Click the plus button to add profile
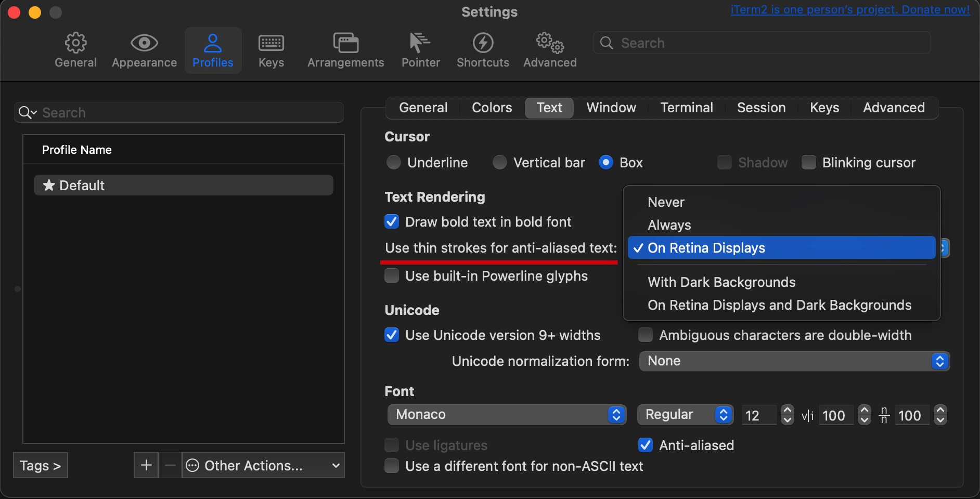The image size is (980, 499). point(146,465)
